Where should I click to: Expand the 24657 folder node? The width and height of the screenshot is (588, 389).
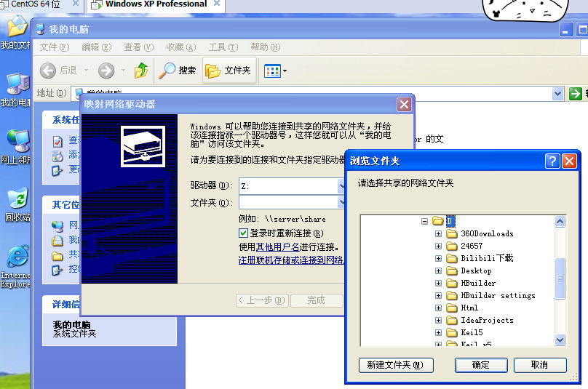(438, 246)
